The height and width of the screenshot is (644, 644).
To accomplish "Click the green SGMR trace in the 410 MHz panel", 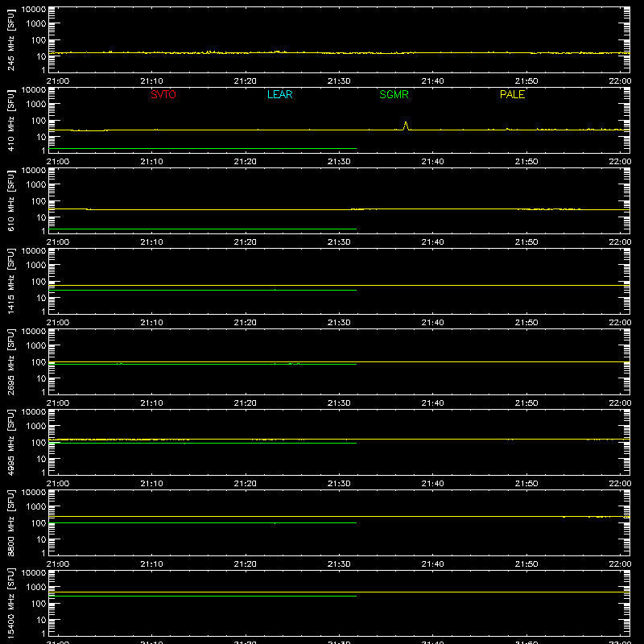I will 203,148.
